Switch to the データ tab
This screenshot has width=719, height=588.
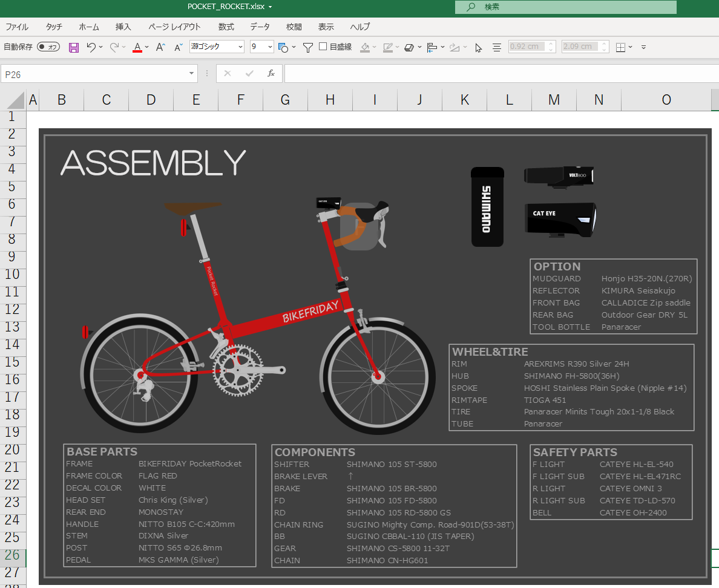pyautogui.click(x=260, y=27)
